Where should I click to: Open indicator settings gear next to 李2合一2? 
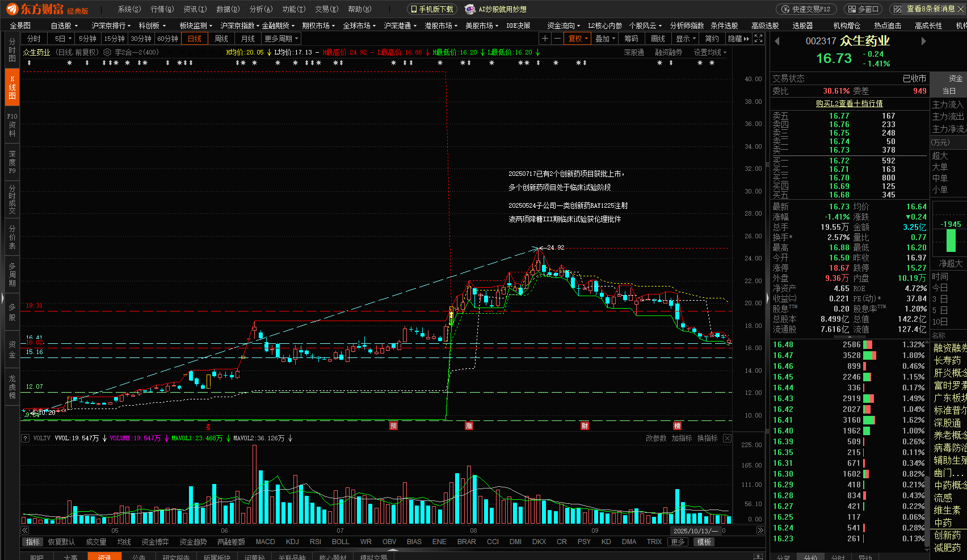(x=107, y=52)
